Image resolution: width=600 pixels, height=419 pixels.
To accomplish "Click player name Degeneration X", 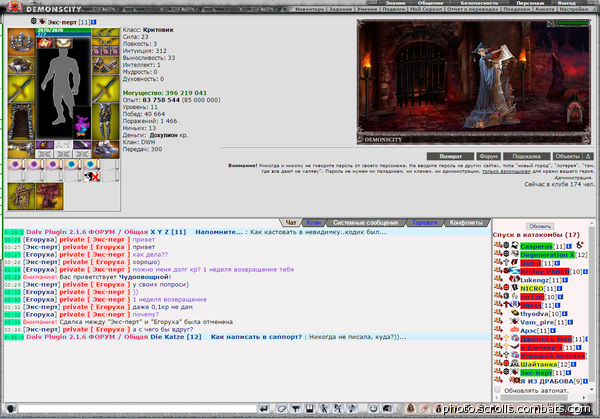I will pyautogui.click(x=547, y=255).
